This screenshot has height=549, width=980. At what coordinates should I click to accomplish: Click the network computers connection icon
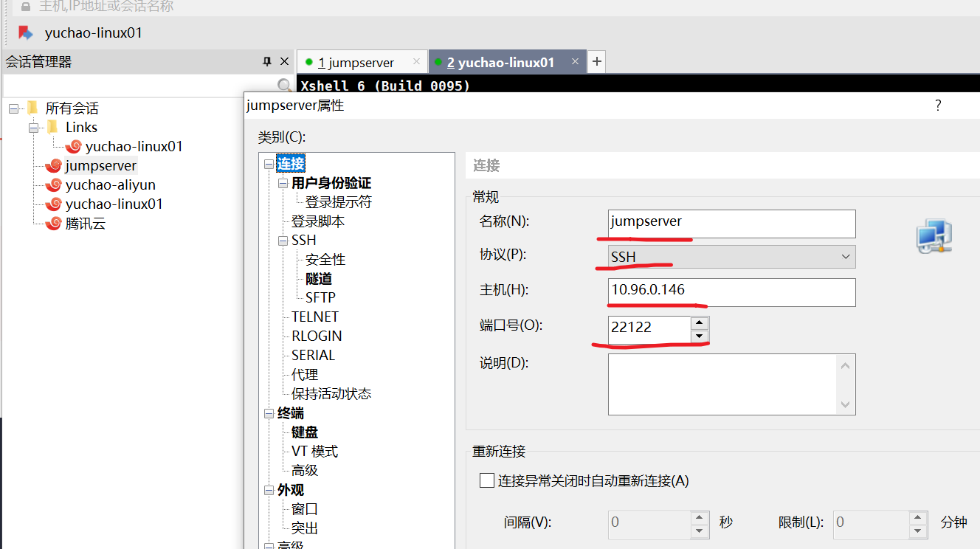(x=934, y=236)
